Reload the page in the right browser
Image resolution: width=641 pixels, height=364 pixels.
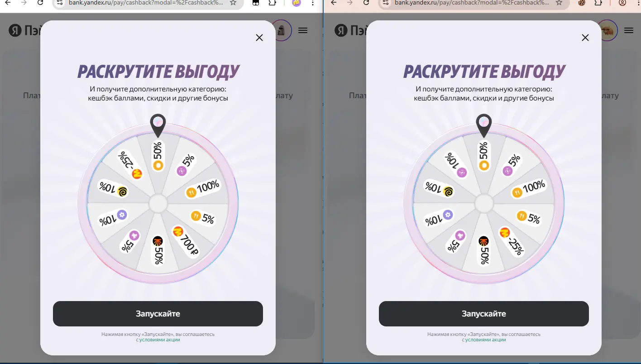coord(366,3)
